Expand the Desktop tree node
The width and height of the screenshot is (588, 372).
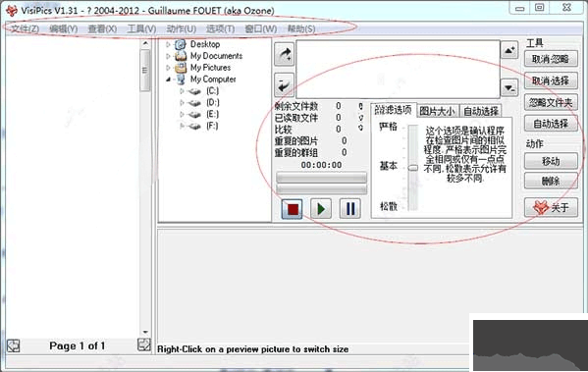[x=168, y=44]
